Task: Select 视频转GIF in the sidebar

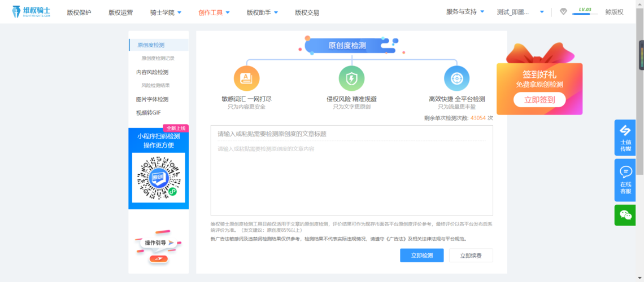Action: (x=148, y=113)
